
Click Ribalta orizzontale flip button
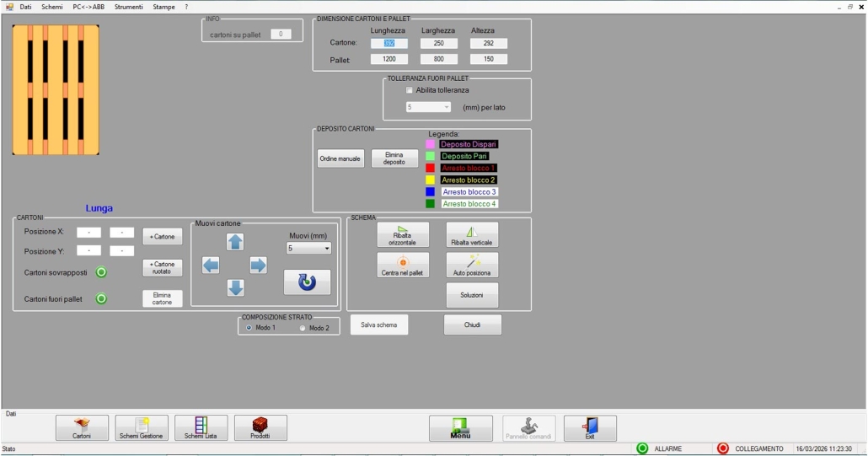pyautogui.click(x=403, y=235)
